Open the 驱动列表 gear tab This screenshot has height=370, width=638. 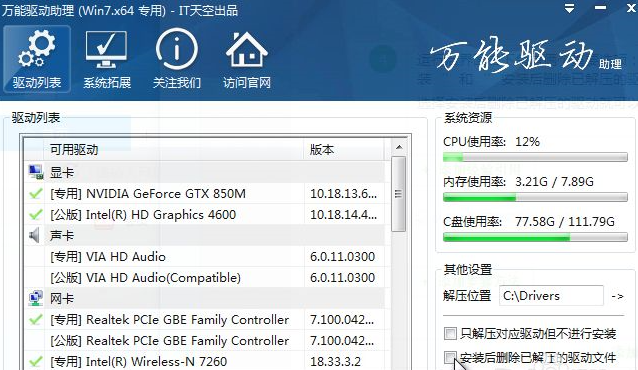(x=37, y=59)
